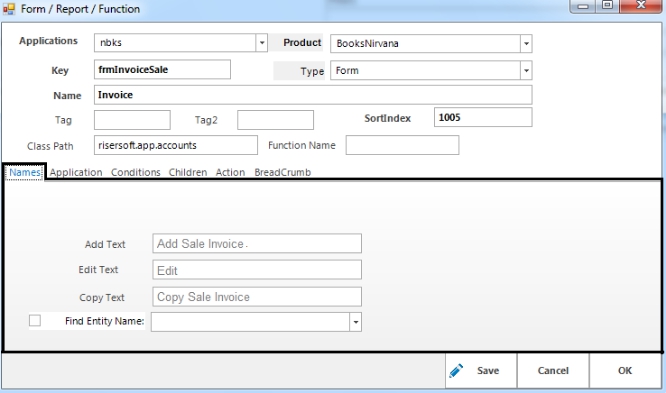Click the window's app icon in title bar
The image size is (666, 393).
coord(8,8)
